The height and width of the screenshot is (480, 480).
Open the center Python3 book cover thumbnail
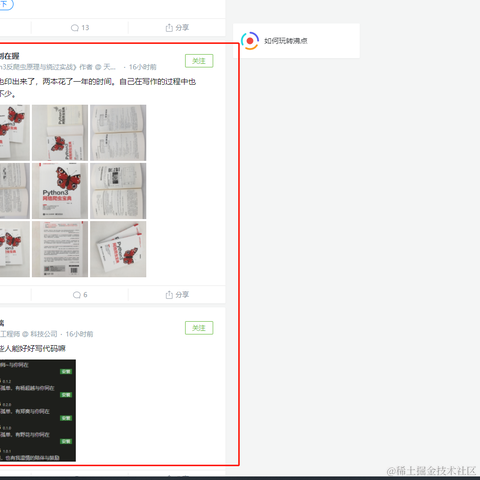(60, 191)
